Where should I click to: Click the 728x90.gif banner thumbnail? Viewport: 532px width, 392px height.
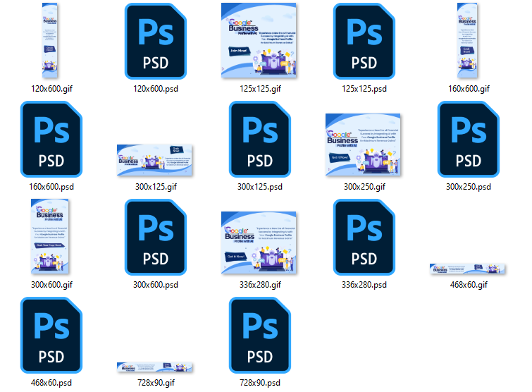154,367
